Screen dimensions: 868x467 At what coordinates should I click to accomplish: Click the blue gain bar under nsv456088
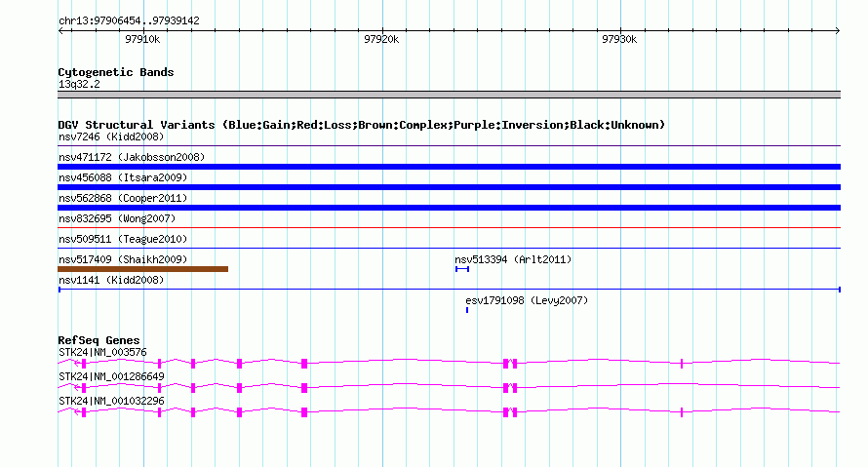449,187
